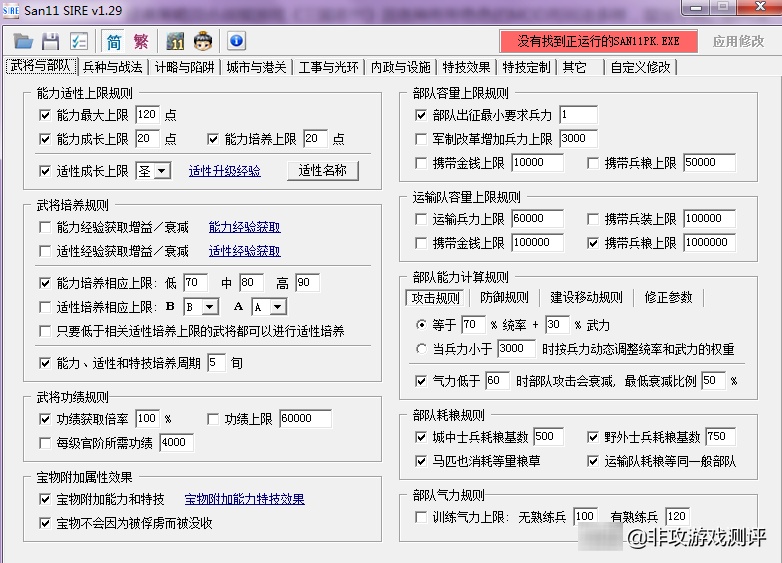Click the SIRE app icon in title bar
The image size is (782, 563).
[x=11, y=10]
